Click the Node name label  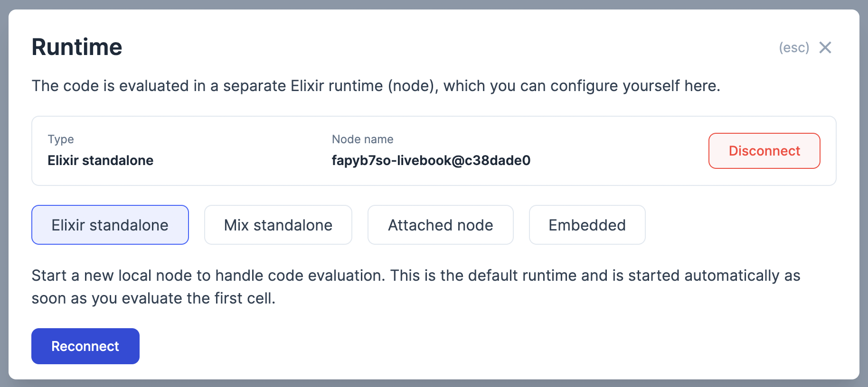pyautogui.click(x=362, y=139)
